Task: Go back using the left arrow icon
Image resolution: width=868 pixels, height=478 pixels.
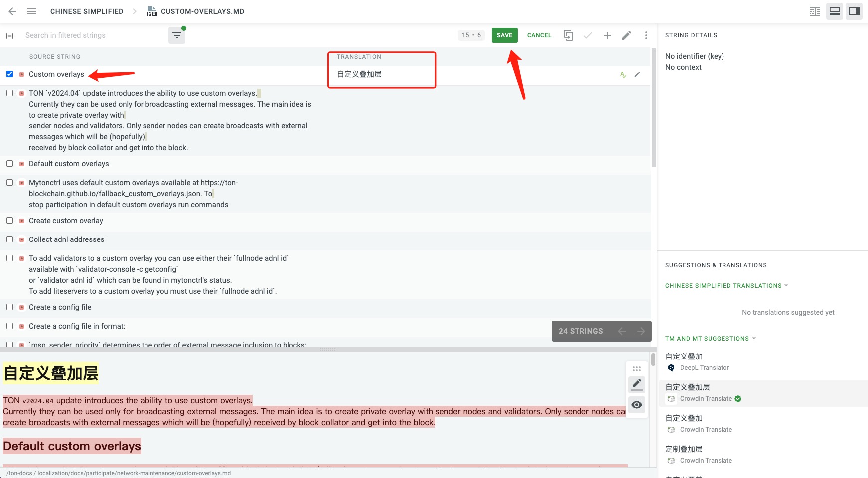Action: (x=12, y=11)
